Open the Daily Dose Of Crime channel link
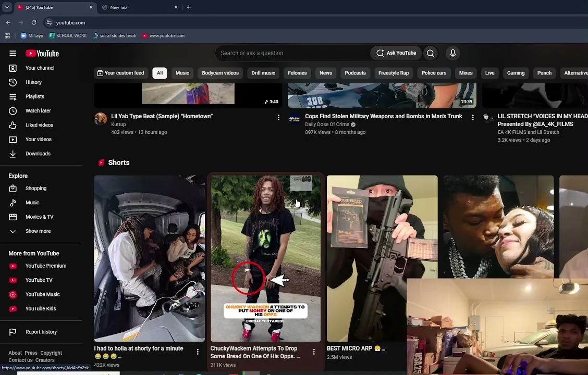 point(327,124)
